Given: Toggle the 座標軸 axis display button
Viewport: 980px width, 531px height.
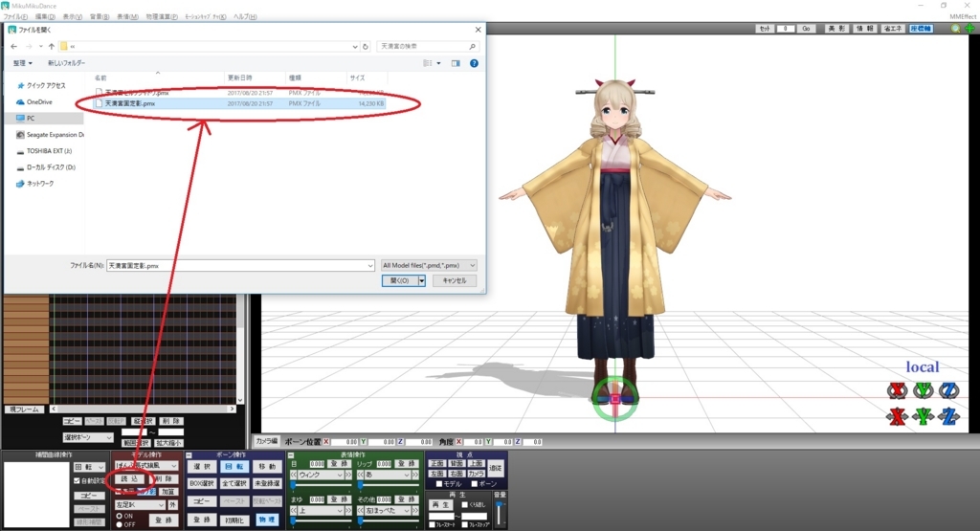Looking at the screenshot, I should pyautogui.click(x=921, y=29).
